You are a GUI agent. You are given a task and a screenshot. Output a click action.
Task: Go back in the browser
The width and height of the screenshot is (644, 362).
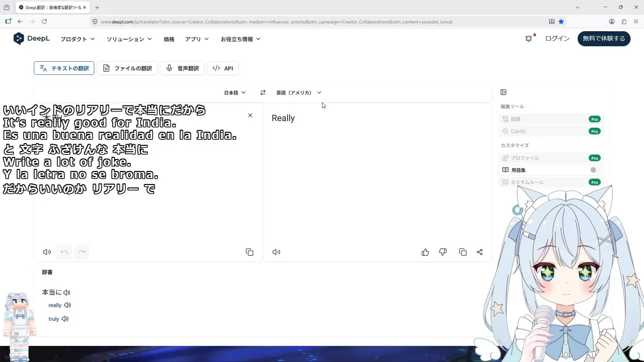click(20, 22)
